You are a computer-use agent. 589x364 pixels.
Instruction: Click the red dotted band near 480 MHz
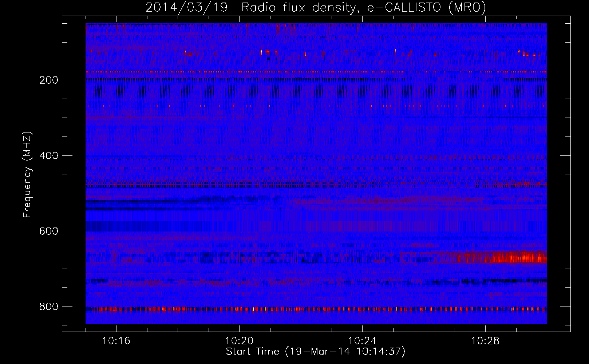(x=316, y=184)
